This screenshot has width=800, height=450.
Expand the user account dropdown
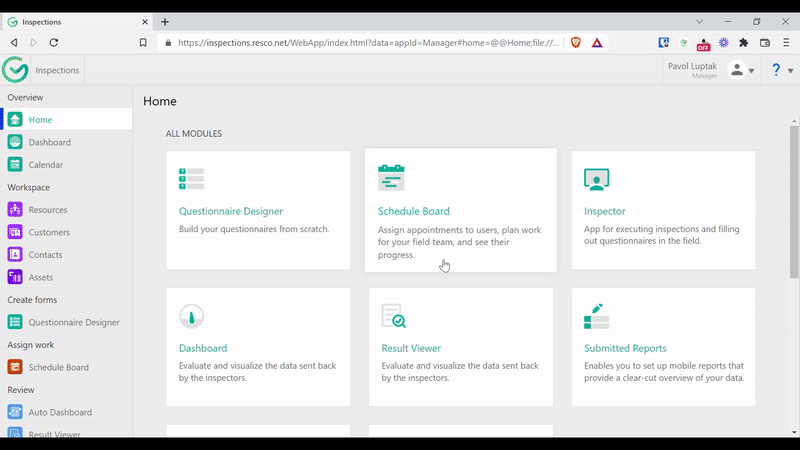click(x=742, y=70)
